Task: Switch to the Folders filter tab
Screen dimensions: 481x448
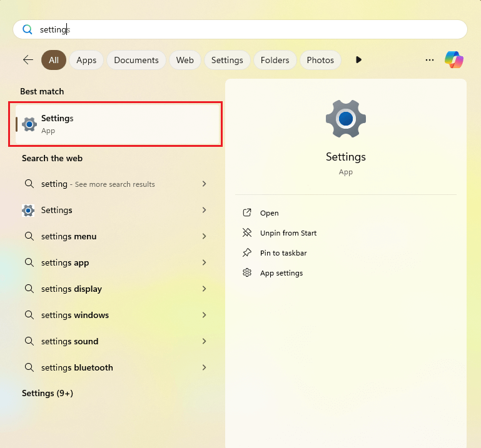Action: point(275,60)
